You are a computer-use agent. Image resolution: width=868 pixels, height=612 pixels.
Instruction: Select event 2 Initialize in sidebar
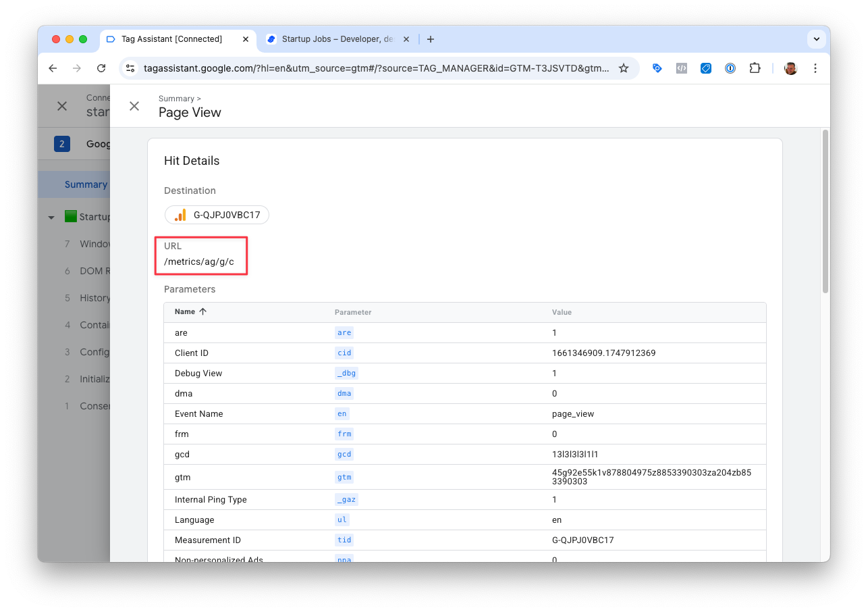tap(74, 379)
